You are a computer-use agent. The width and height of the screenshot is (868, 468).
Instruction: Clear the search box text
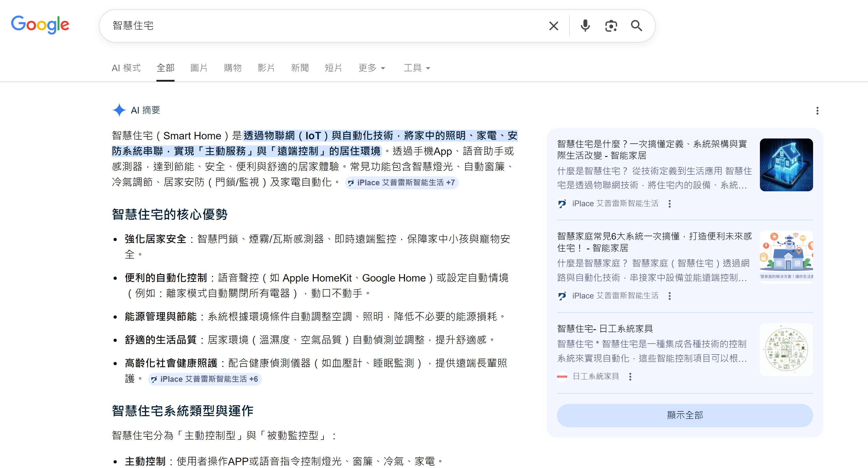point(553,26)
